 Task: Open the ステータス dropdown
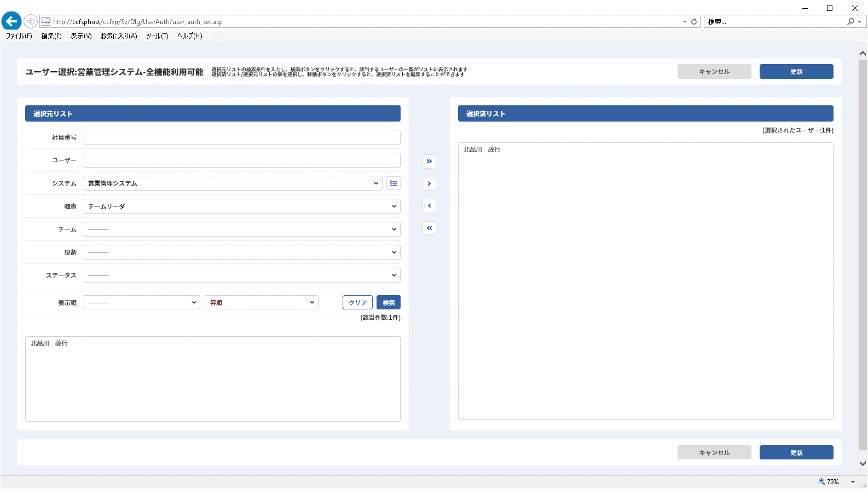[x=241, y=275]
